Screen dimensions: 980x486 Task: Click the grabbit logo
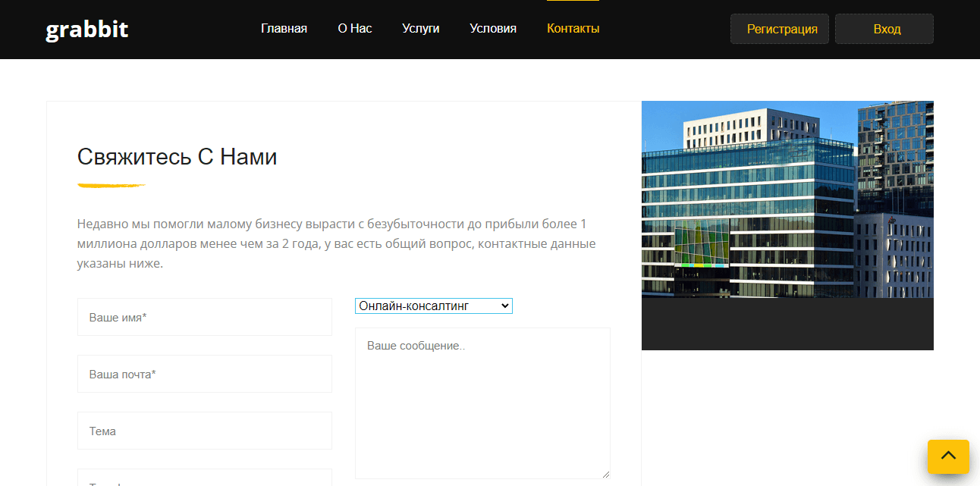86,30
